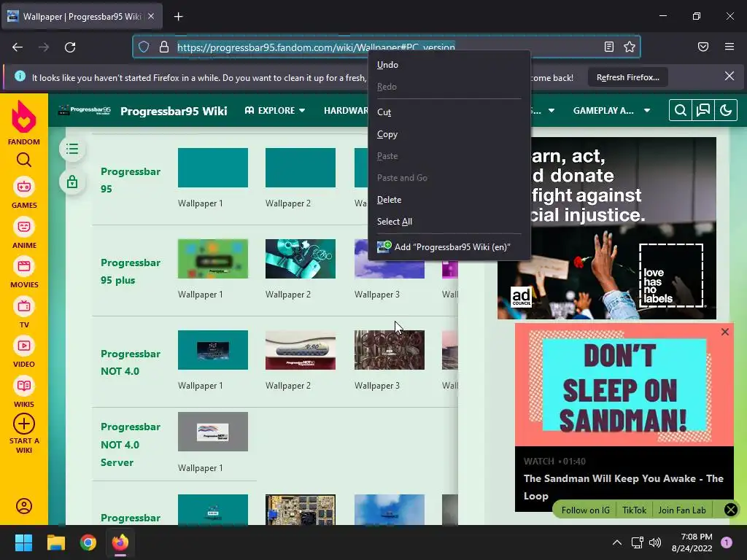
Task: Toggle dark theme with the moon icon
Action: pos(726,111)
